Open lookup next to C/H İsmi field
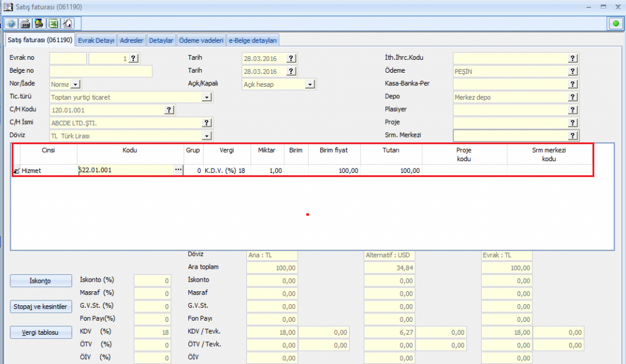 point(207,123)
